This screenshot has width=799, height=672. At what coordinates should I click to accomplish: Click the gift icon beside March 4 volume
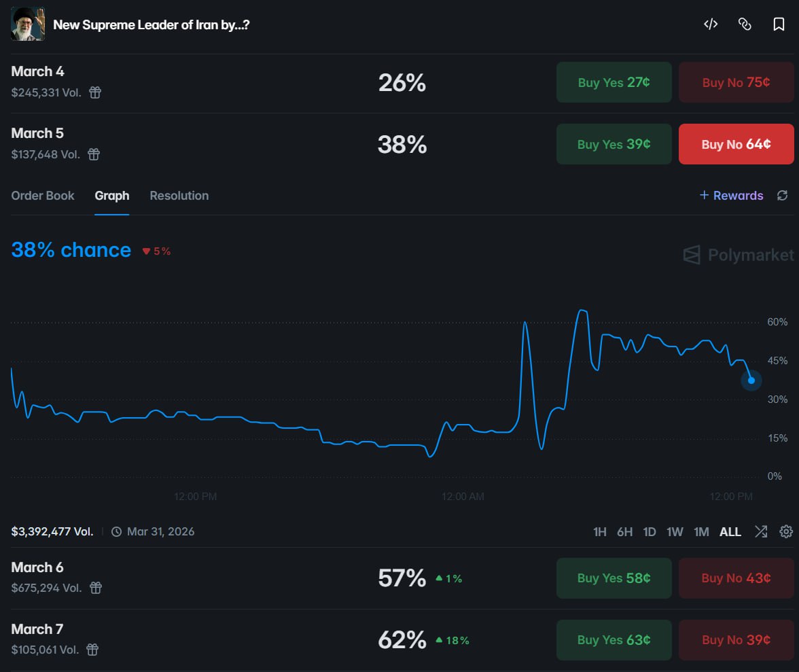tap(95, 92)
